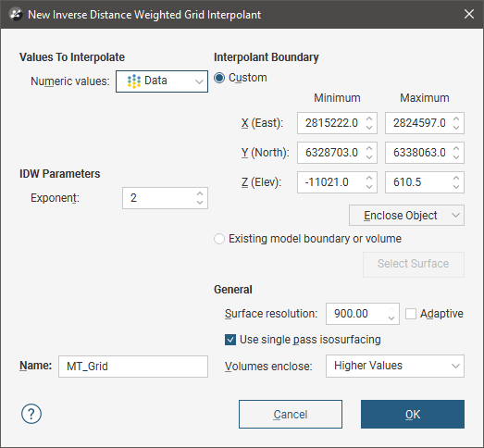Select the Custom boundary radio button
Viewport: 484px width, 448px height.
219,78
